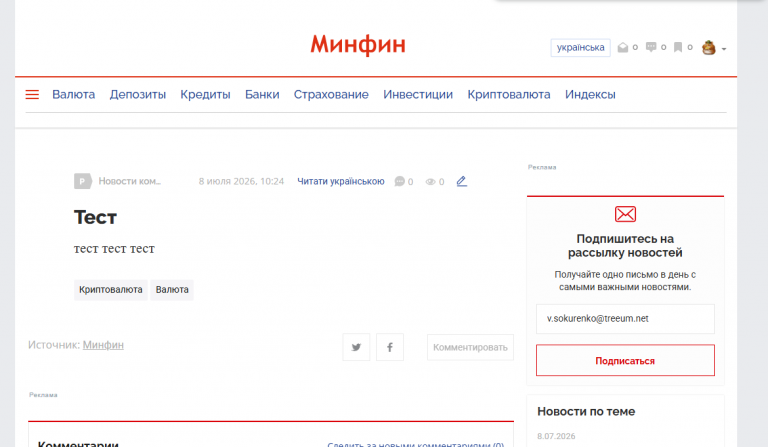Image resolution: width=768 pixels, height=447 pixels.
Task: Click the тест тест тест article text
Action: click(x=114, y=249)
